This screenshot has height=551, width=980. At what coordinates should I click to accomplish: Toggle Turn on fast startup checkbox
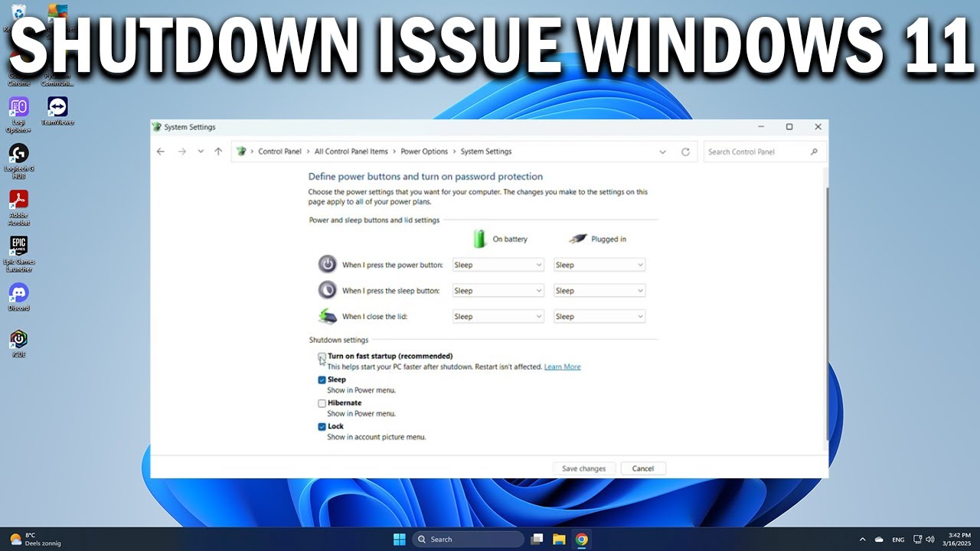322,356
